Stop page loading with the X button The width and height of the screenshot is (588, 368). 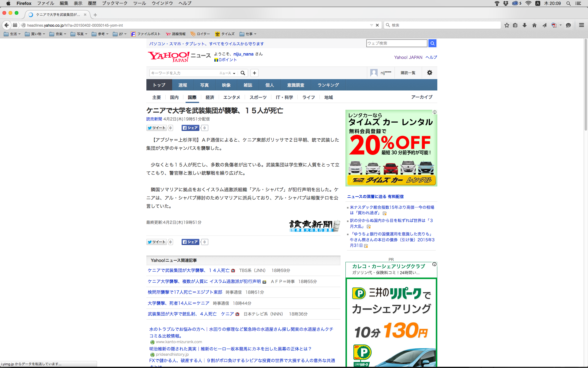point(377,25)
